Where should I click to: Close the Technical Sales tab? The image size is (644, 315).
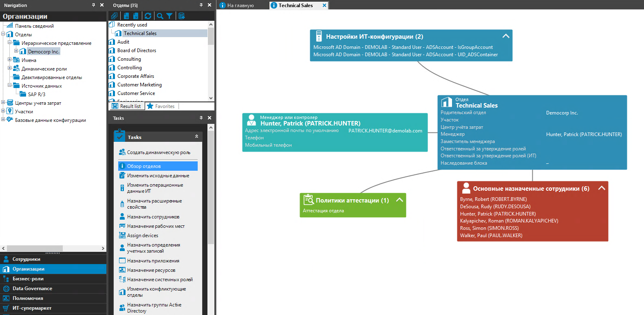pos(324,5)
